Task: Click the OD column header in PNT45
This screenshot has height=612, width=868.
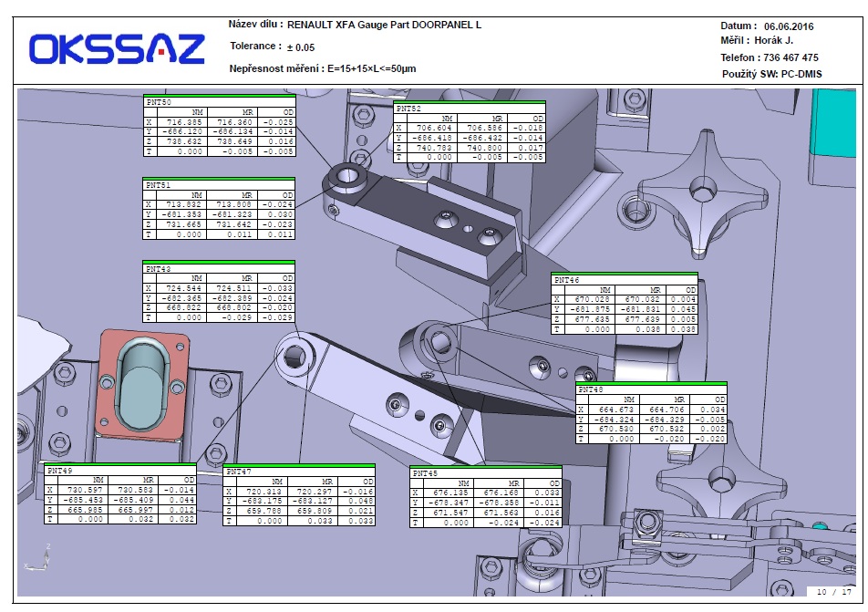Action: [554, 483]
